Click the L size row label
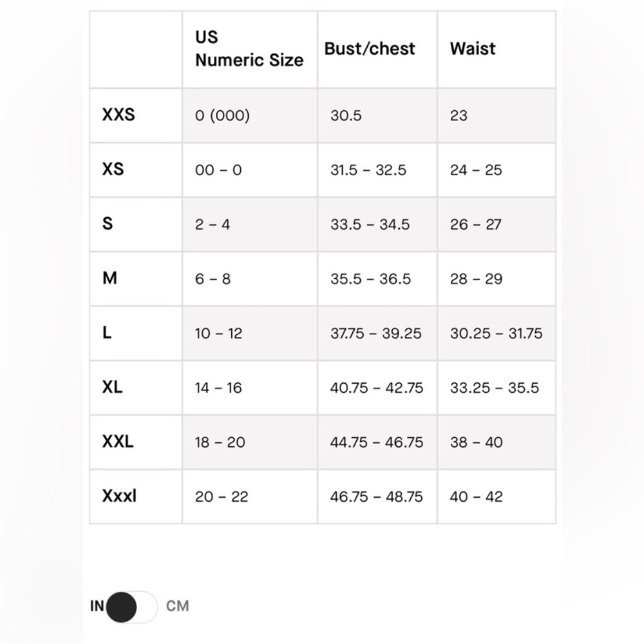The height and width of the screenshot is (644, 644). 107,333
